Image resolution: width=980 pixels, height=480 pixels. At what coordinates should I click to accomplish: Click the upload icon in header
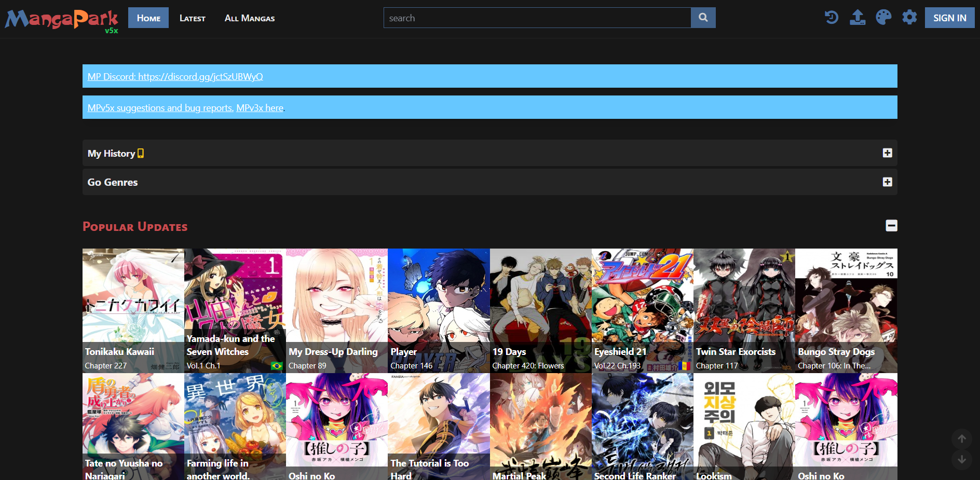[857, 18]
